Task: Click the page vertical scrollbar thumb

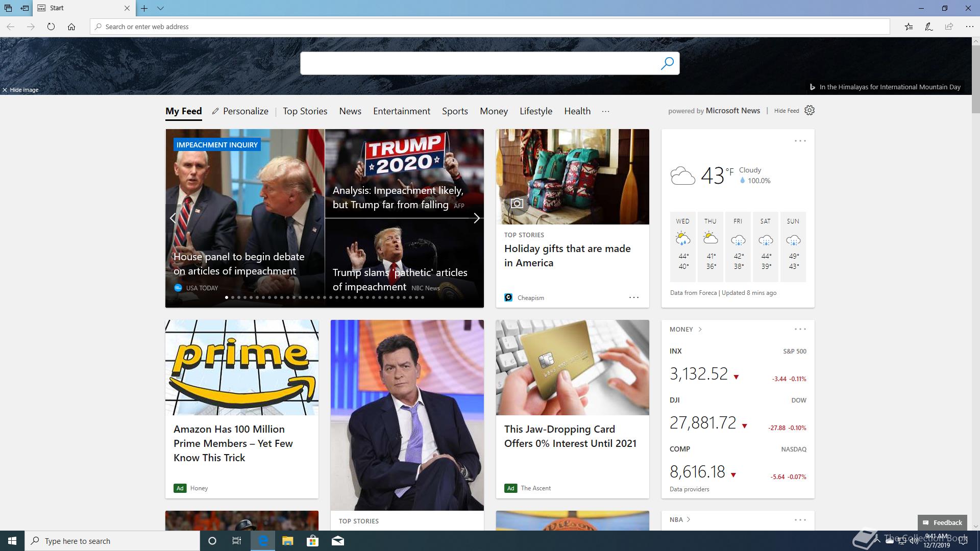Action: (975, 80)
